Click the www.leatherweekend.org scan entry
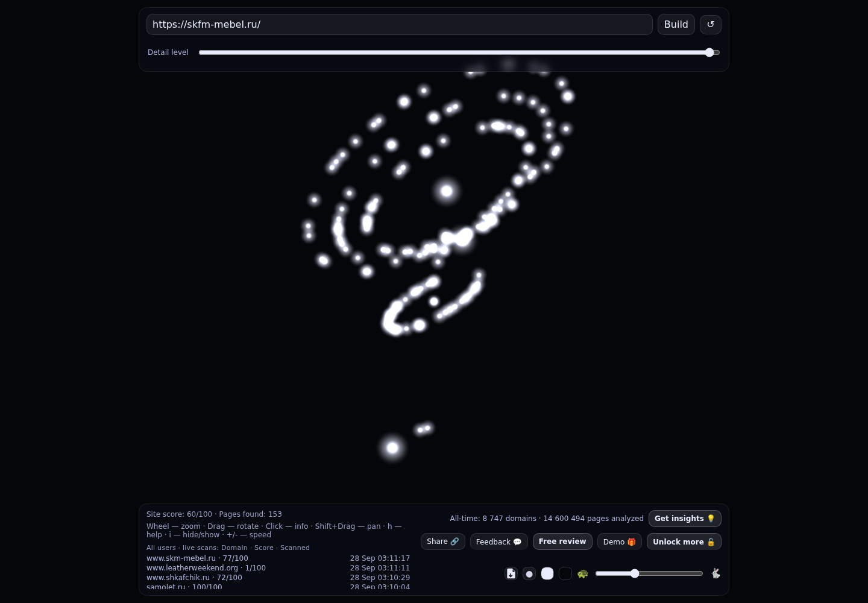Image resolution: width=868 pixels, height=603 pixels. 206,568
